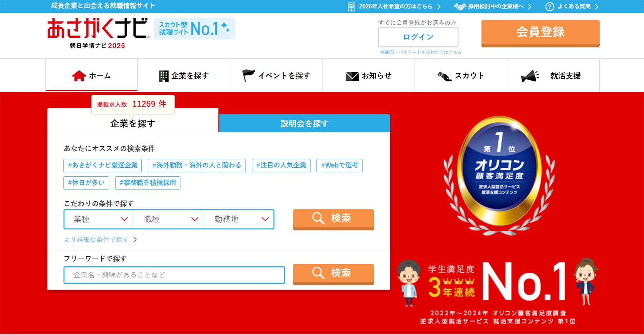Click the こだわりの条件で探す heading
The width and height of the screenshot is (644, 334).
99,203
